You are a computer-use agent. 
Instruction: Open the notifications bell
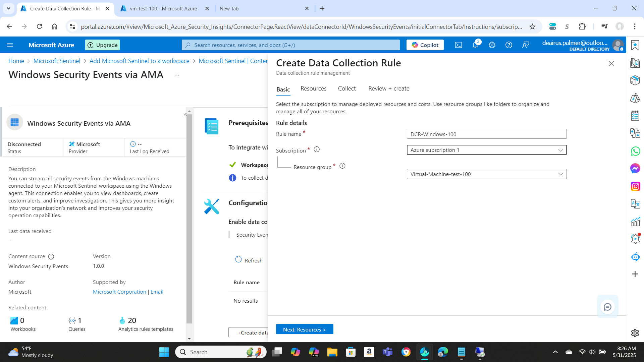click(x=475, y=45)
